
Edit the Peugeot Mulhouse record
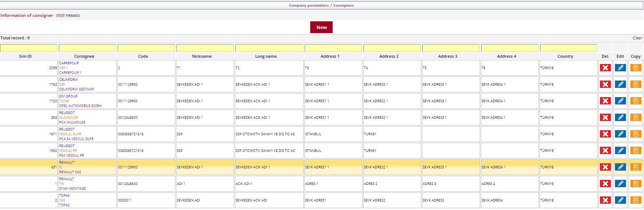tap(620, 117)
